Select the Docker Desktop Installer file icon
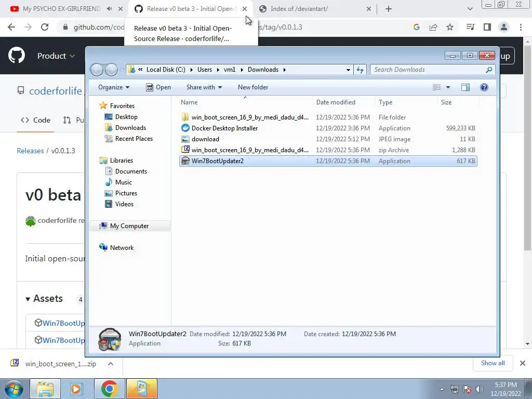This screenshot has height=399, width=532. (185, 128)
